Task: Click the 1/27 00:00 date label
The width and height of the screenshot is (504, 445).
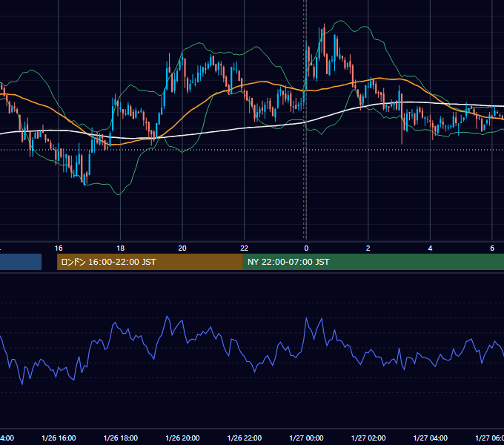Action: 306,438
